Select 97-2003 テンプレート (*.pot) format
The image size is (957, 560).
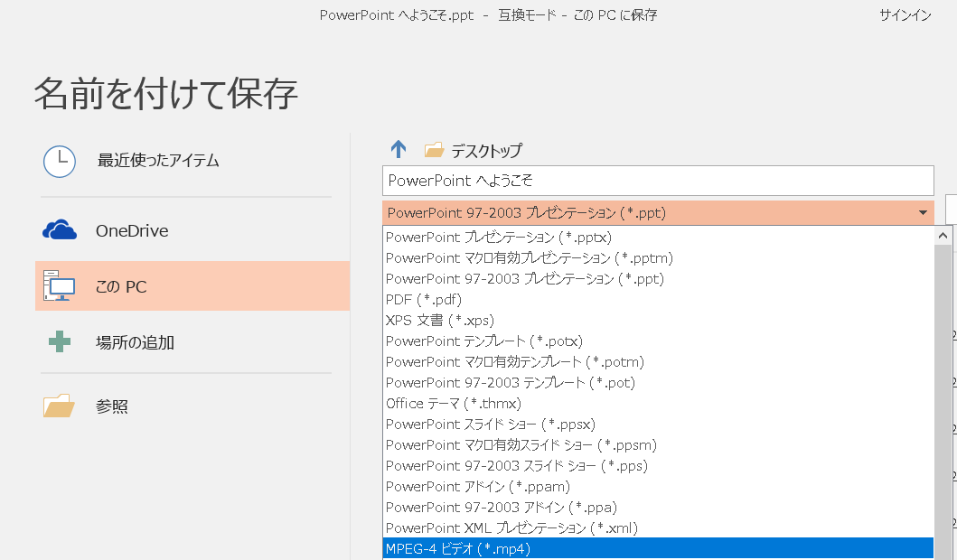658,382
